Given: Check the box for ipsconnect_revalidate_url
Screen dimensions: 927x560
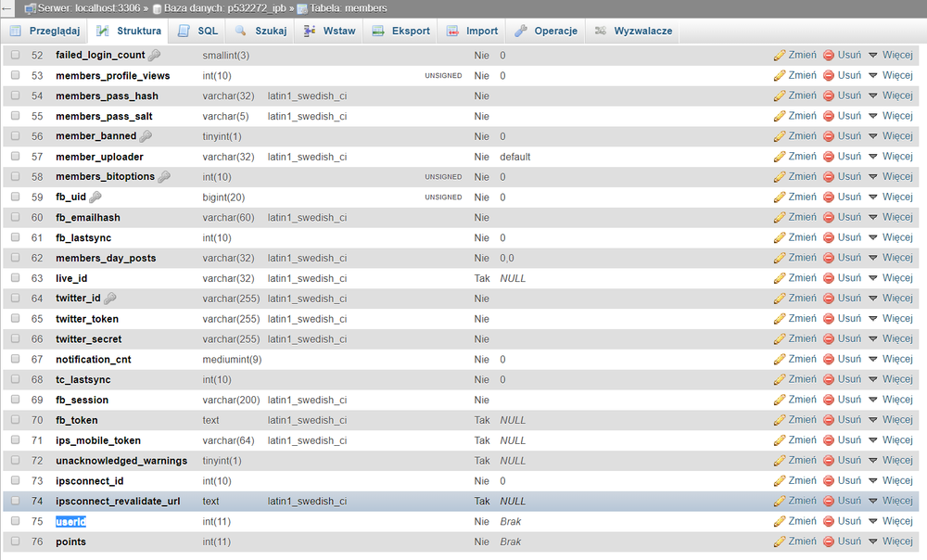Looking at the screenshot, I should [16, 502].
